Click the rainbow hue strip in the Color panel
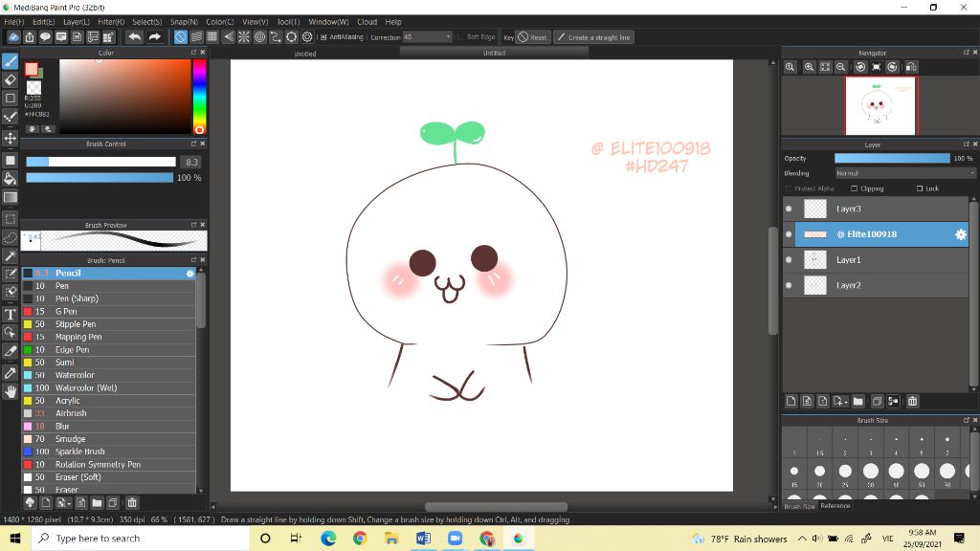 click(199, 97)
